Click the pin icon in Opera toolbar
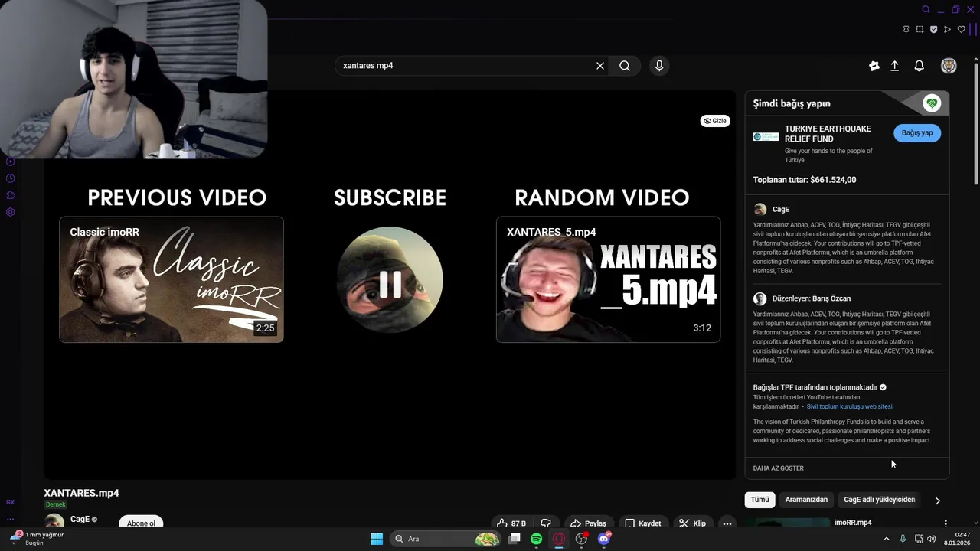The height and width of the screenshot is (551, 980). 906,29
